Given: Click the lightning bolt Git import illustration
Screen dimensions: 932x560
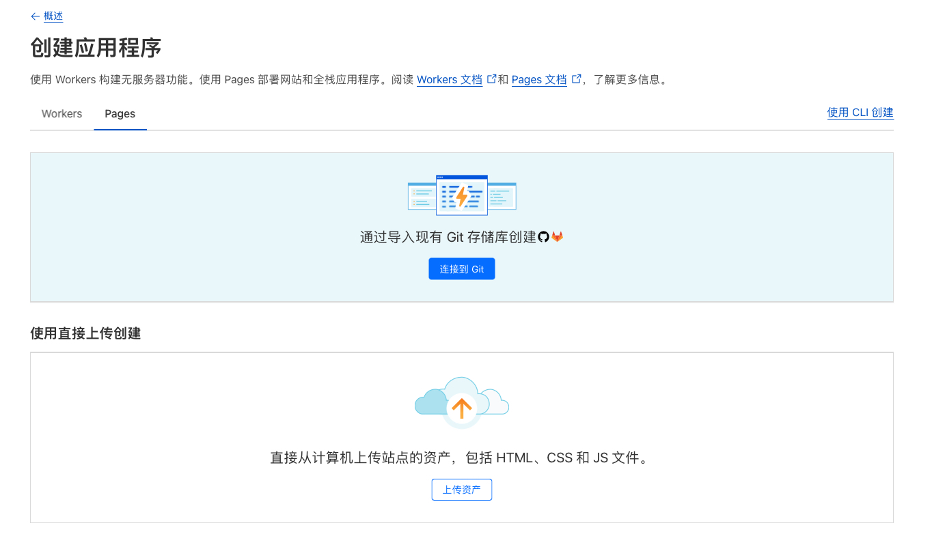Looking at the screenshot, I should 462,195.
